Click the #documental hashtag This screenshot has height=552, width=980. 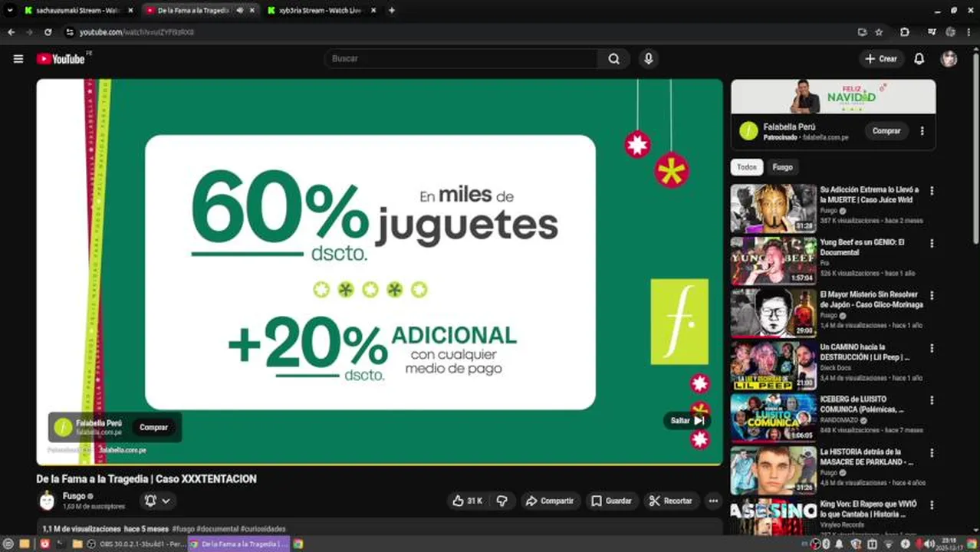(217, 529)
